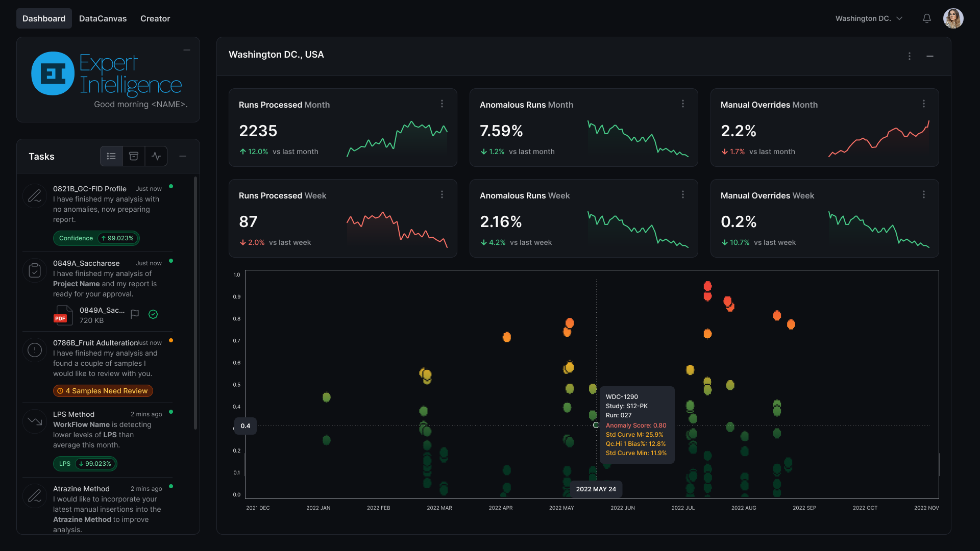The image size is (980, 551).
Task: Collapse the Tasks panel
Action: pyautogui.click(x=183, y=156)
